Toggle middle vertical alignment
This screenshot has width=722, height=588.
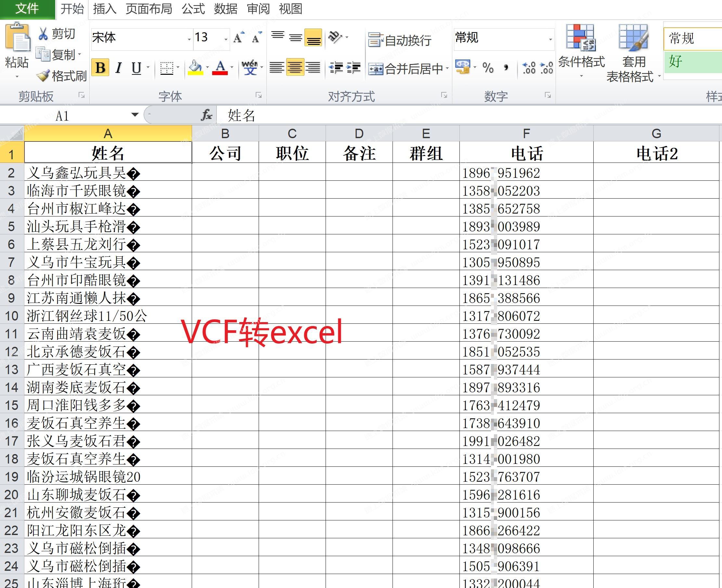(296, 37)
